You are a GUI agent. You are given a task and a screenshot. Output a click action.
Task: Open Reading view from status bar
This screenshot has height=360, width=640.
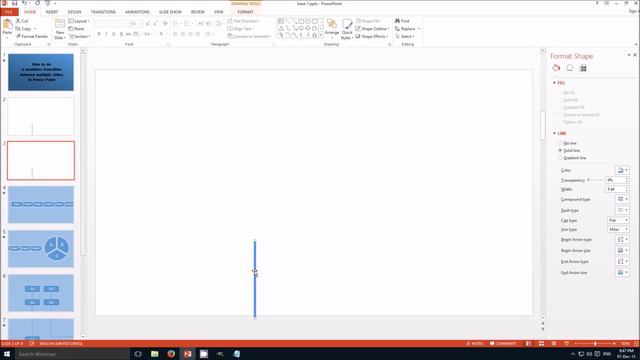click(554, 344)
